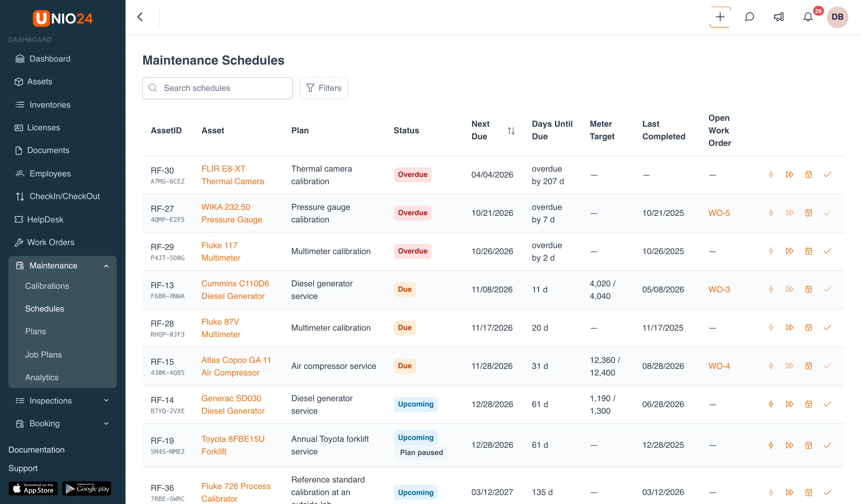Click the Search schedules field
The image size is (861, 504).
tap(217, 88)
